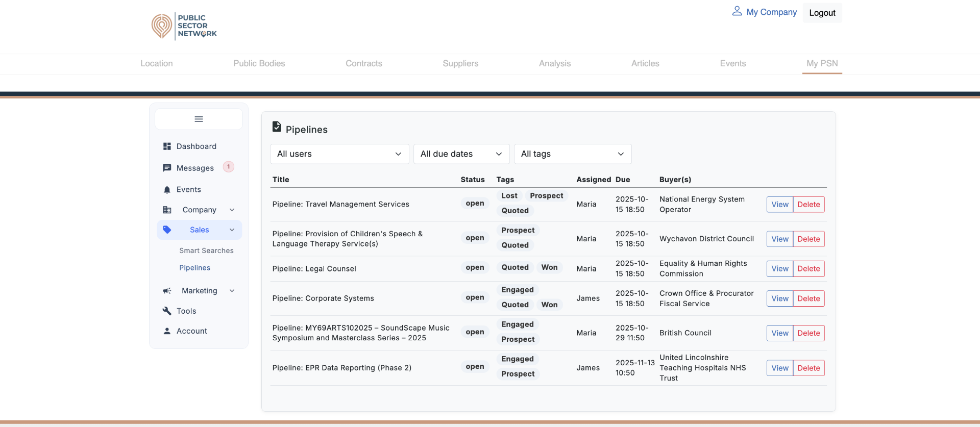Expand the Company sidebar section chevron
980x427 pixels.
232,210
